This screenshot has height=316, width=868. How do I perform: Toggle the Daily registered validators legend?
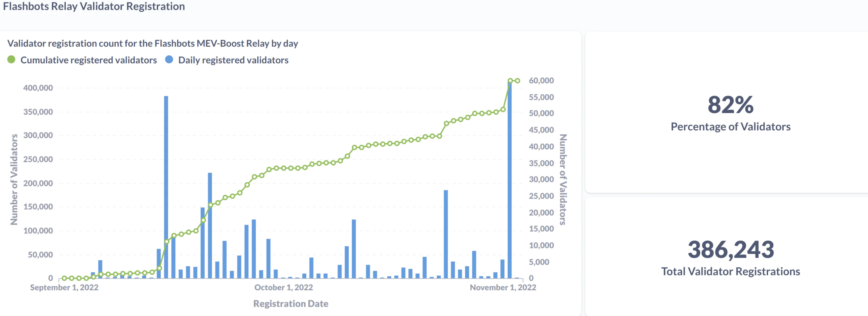pyautogui.click(x=227, y=60)
